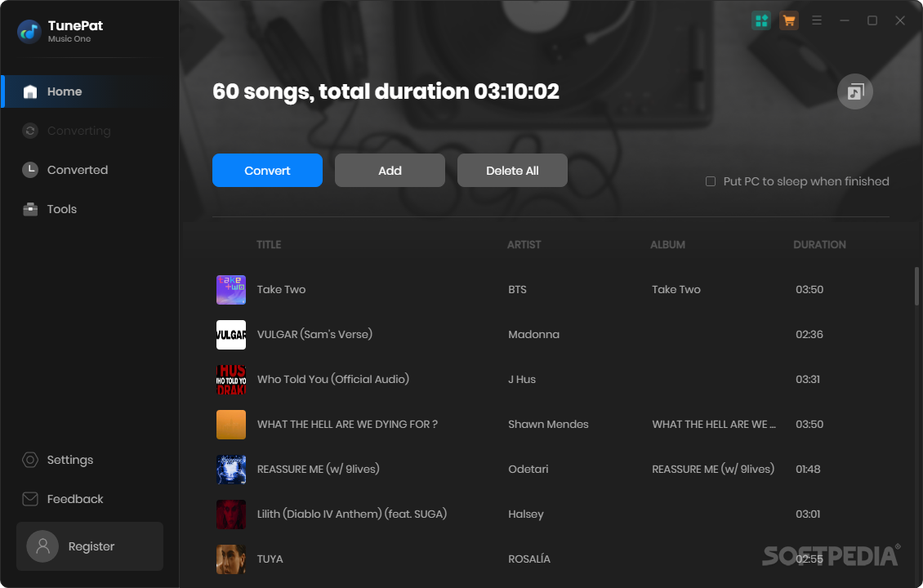Screen dimensions: 923x588
Task: Click artist name ROSALÍA
Action: coord(529,559)
